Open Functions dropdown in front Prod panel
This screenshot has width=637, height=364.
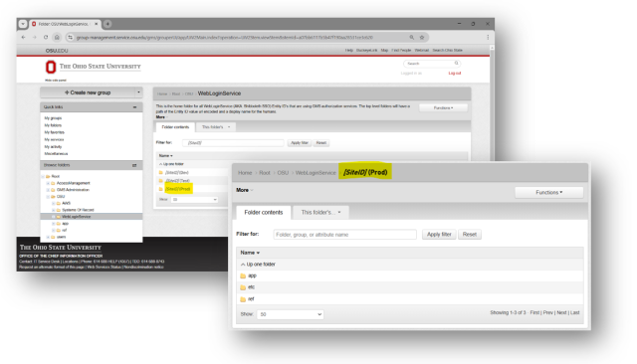pyautogui.click(x=548, y=192)
